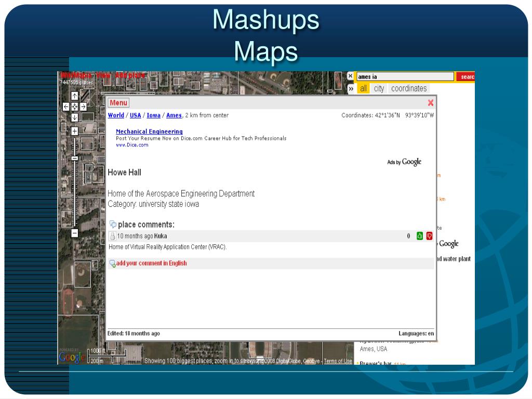Click the Edited: 18 months ago text
The height and width of the screenshot is (399, 532).
click(x=134, y=334)
